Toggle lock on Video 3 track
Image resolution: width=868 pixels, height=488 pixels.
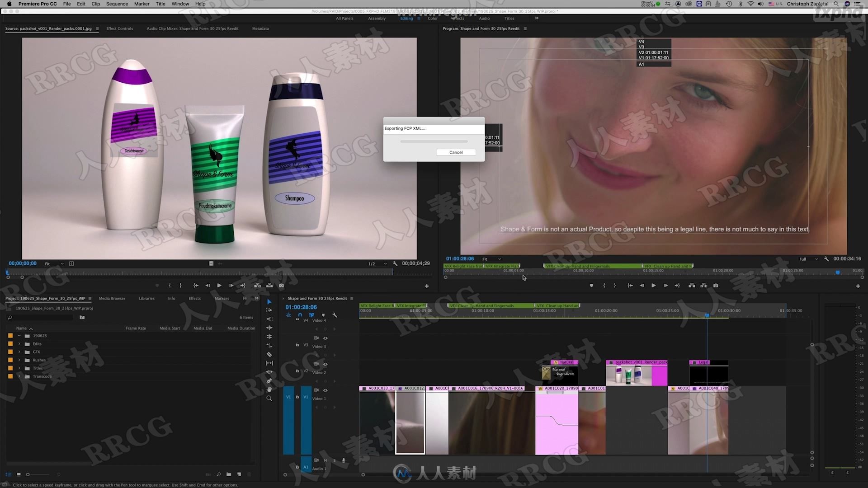(x=297, y=345)
